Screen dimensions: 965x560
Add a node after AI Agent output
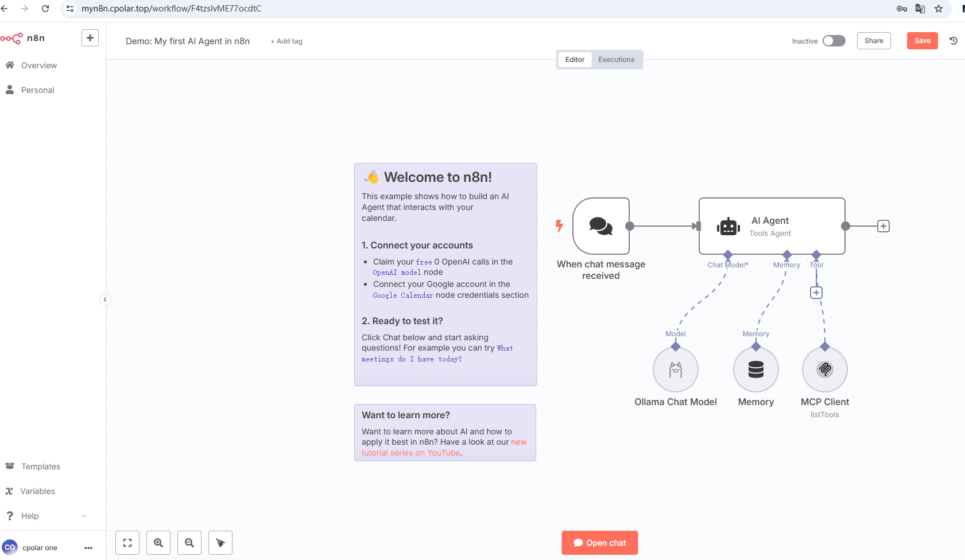(883, 226)
